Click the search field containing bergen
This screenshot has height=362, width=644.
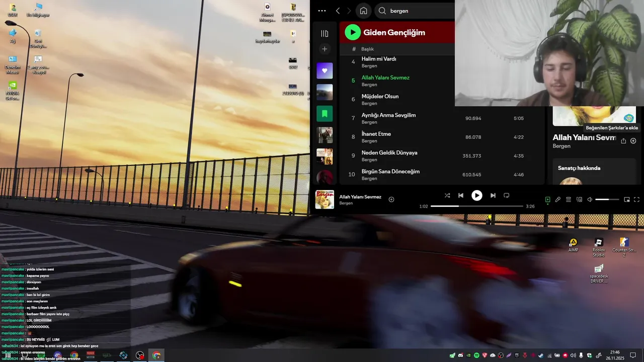coord(415,11)
